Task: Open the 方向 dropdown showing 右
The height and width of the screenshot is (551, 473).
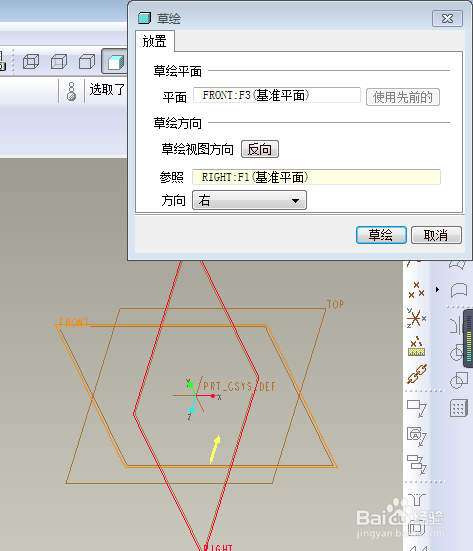Action: [250, 200]
